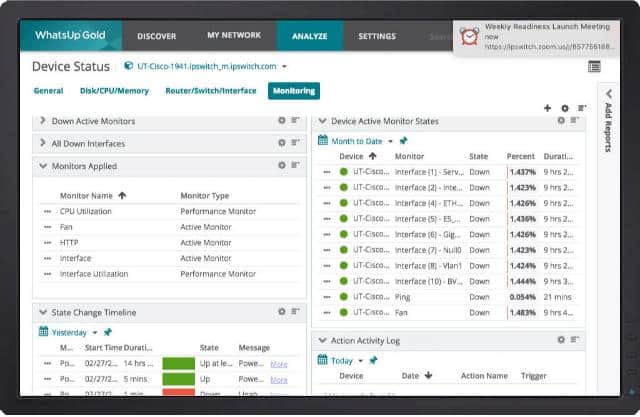Image resolution: width=640 pixels, height=417 pixels.
Task: Expand the Down Active Monitors panel
Action: click(43, 121)
